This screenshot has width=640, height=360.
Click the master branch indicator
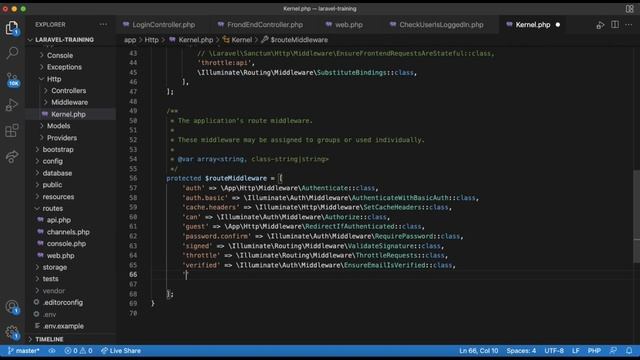tap(24, 351)
